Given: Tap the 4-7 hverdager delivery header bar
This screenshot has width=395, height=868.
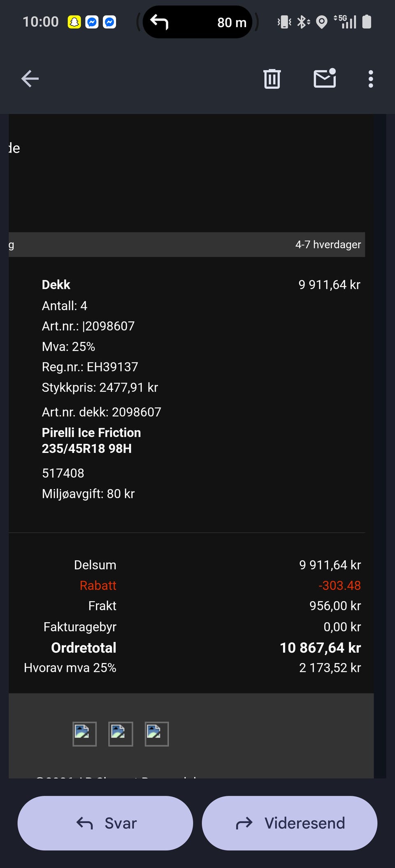Looking at the screenshot, I should (187, 245).
